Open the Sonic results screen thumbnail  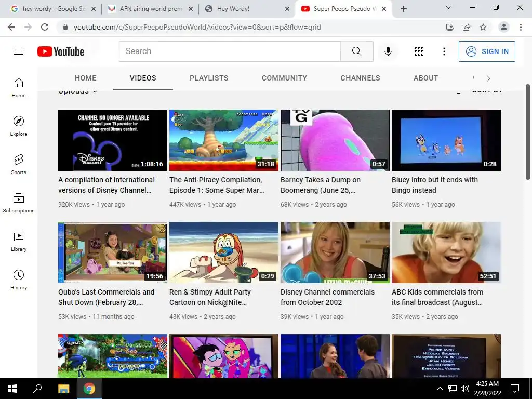113,356
